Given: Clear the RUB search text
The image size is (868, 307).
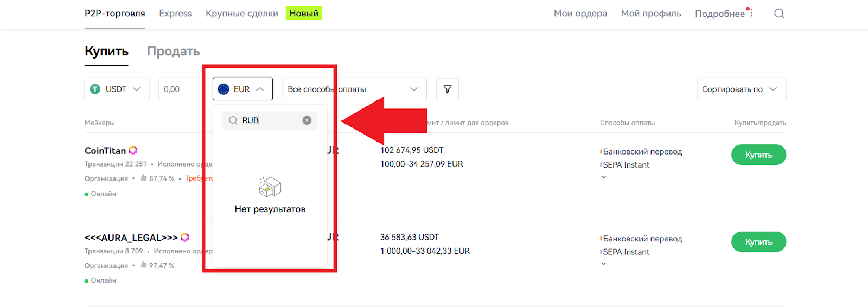Looking at the screenshot, I should 307,120.
